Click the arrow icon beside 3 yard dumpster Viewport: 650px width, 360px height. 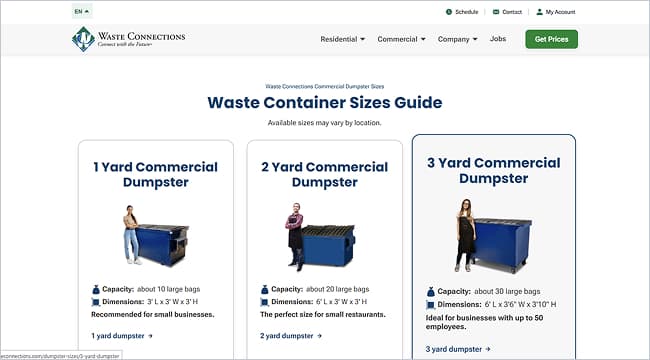pos(488,350)
